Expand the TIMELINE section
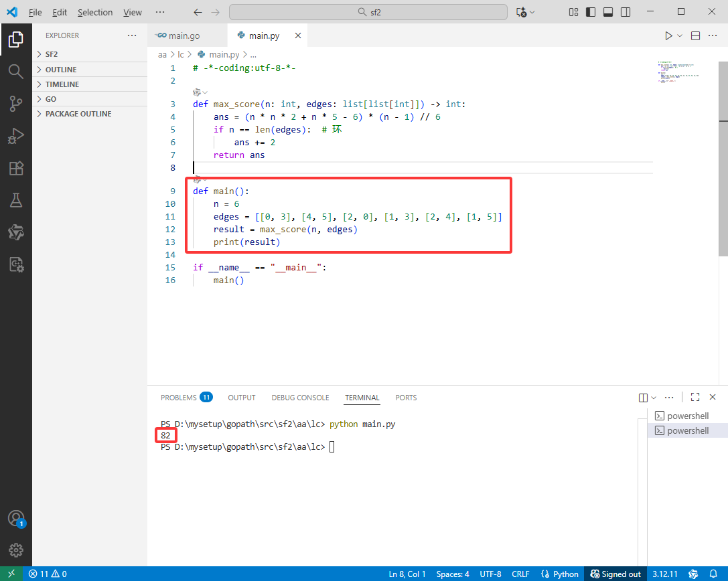Screen dimensions: 728x581 coord(90,84)
